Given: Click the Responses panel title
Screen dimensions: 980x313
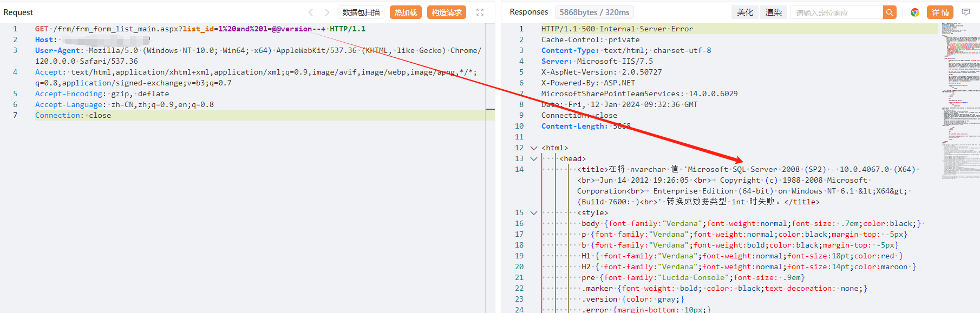Looking at the screenshot, I should pyautogui.click(x=529, y=12).
